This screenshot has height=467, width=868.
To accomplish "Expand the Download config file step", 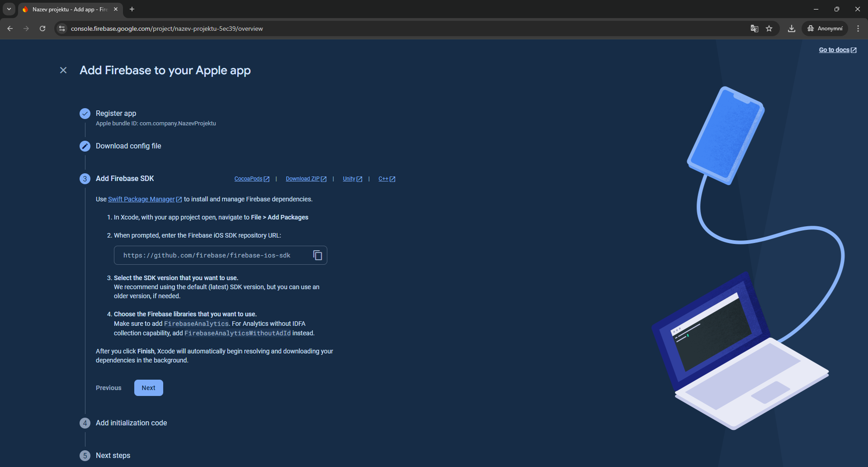I will [x=128, y=146].
